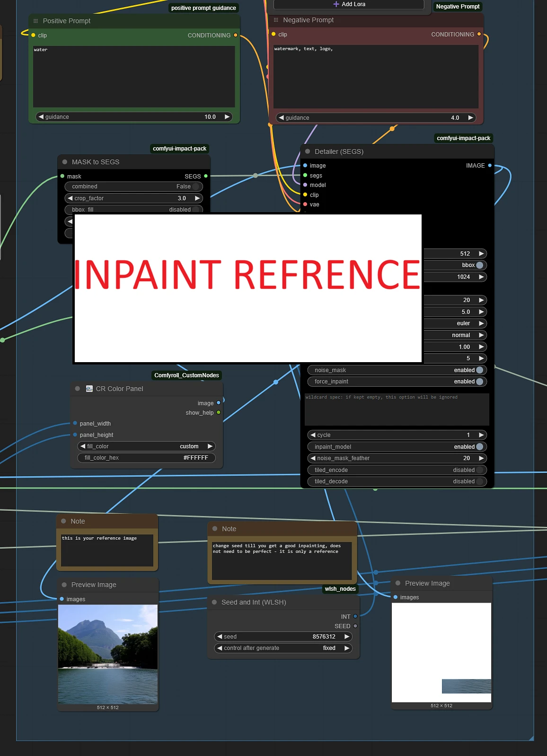547x756 pixels.
Task: Collapse the CR Color Panel node dot
Action: (78, 389)
